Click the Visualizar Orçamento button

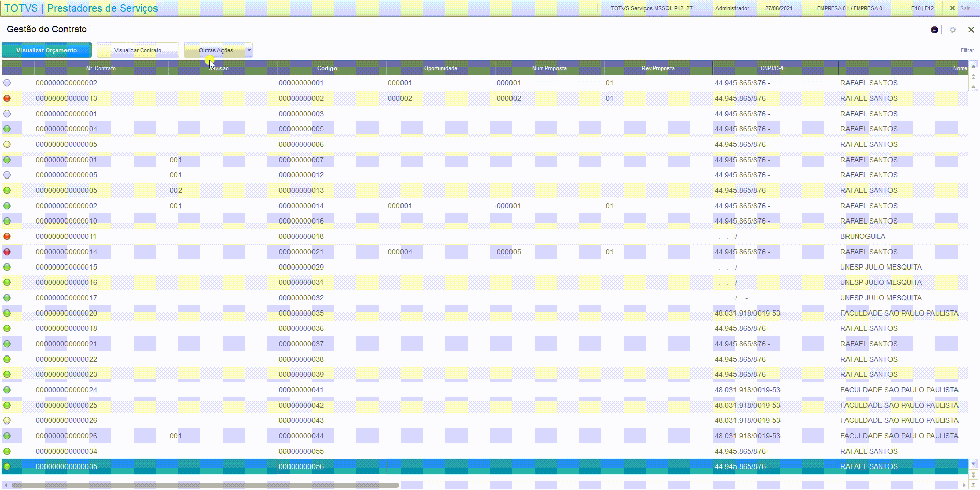[47, 50]
